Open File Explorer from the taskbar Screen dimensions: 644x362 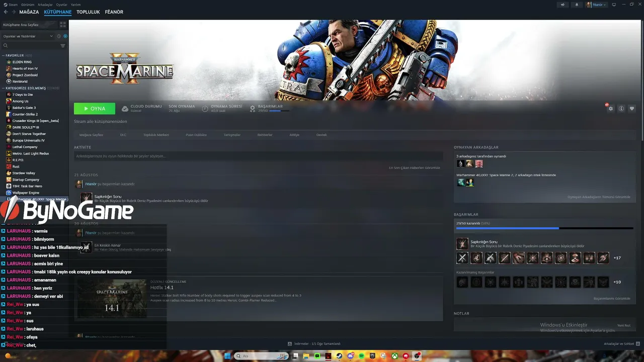pos(306,356)
